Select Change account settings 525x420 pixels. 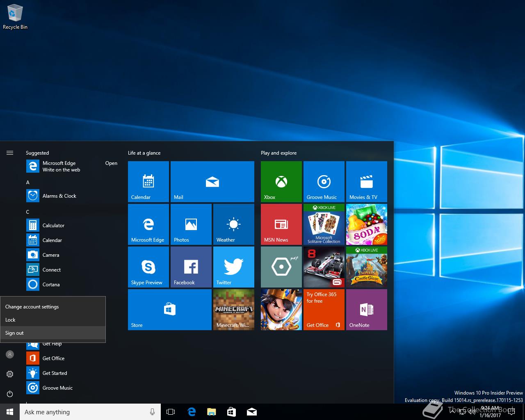53,307
